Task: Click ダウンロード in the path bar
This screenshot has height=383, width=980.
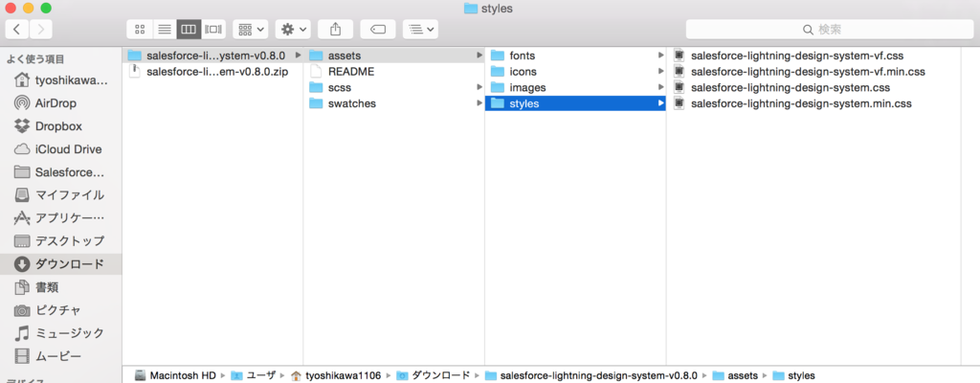Action: [x=433, y=375]
